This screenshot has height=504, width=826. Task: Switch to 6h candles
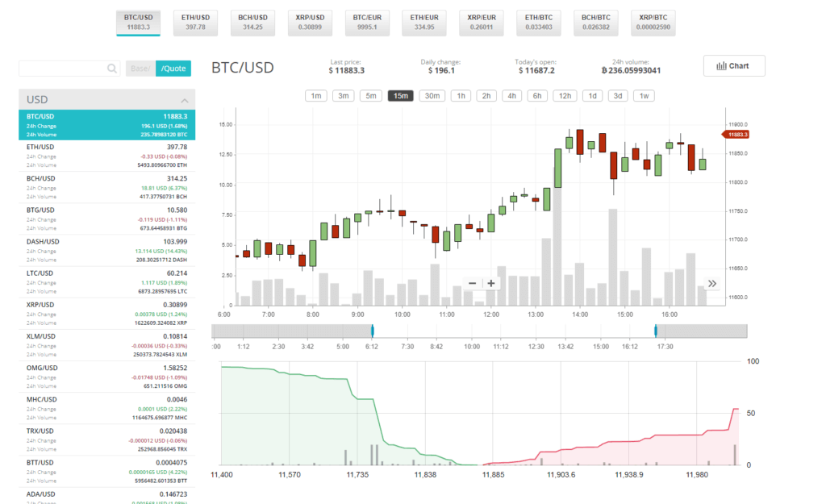(536, 96)
